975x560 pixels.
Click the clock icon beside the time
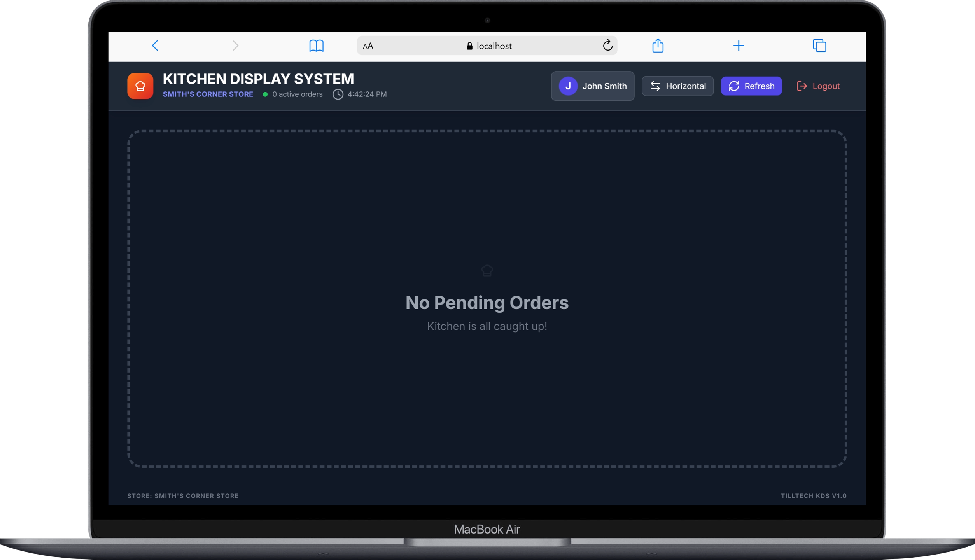pyautogui.click(x=338, y=94)
